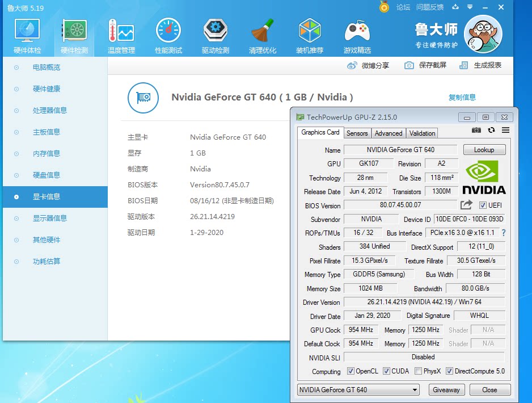Click the GK107 GPU value

(369, 163)
